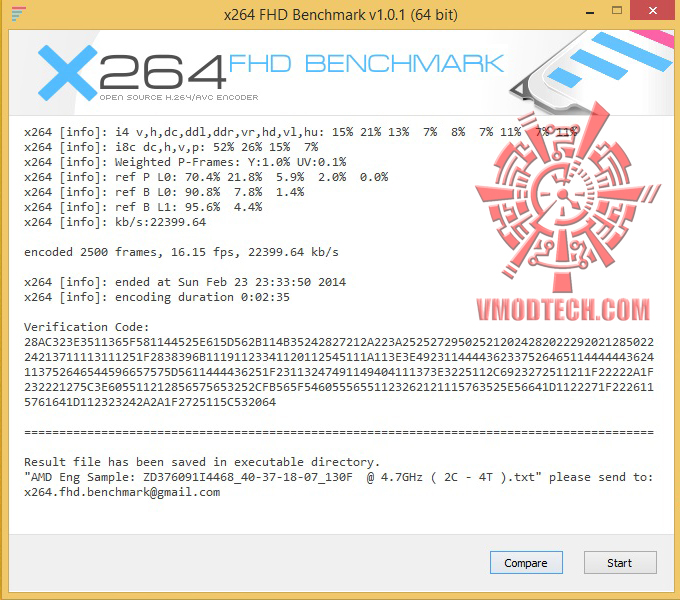Click the red VMODTECH emblem watermark
This screenshot has height=600, width=680.
pyautogui.click(x=565, y=197)
